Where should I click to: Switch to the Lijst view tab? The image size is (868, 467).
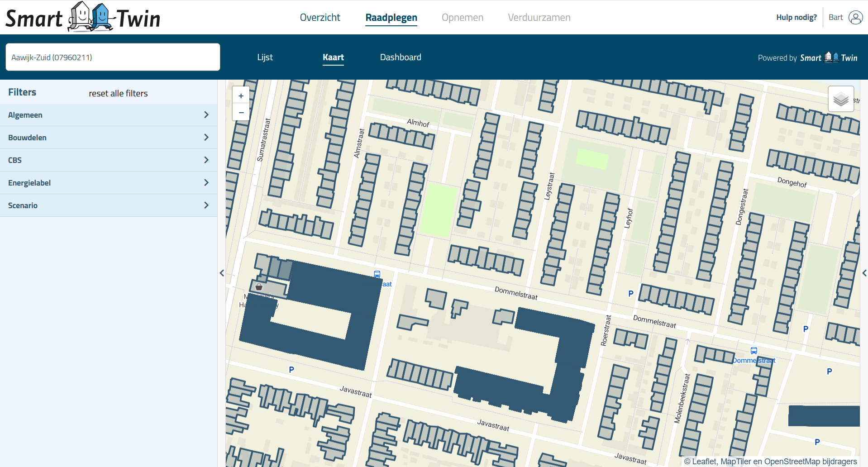[265, 57]
